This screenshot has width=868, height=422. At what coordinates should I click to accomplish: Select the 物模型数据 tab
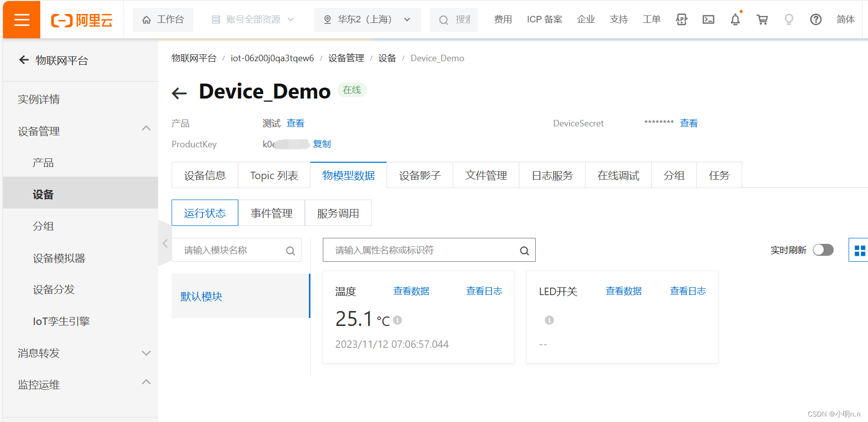point(349,175)
